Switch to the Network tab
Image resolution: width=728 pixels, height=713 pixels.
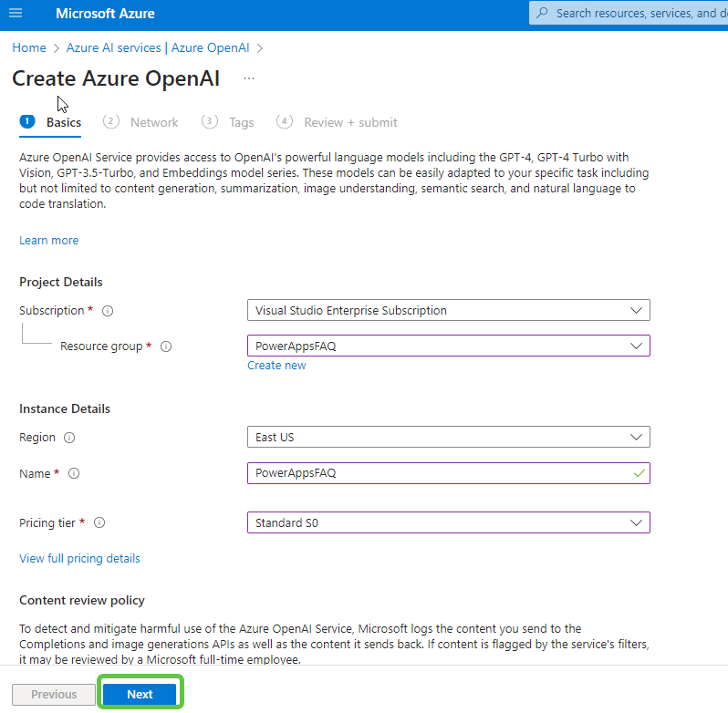(153, 122)
